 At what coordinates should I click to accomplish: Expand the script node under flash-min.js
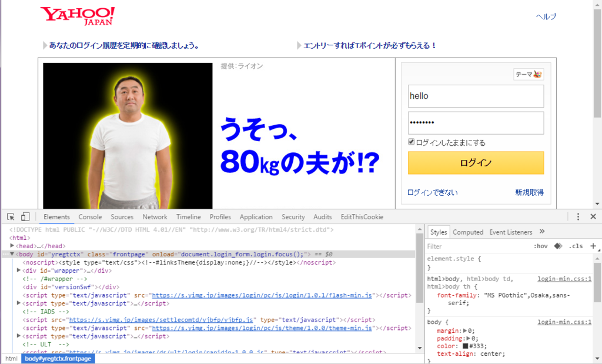pyautogui.click(x=18, y=303)
